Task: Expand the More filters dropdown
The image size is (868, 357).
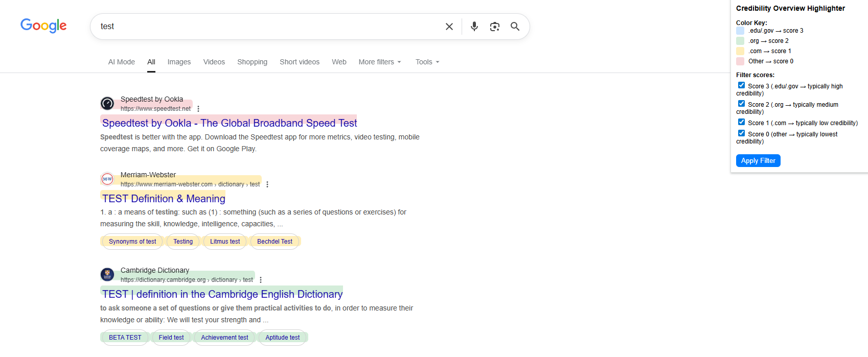Action: 380,62
